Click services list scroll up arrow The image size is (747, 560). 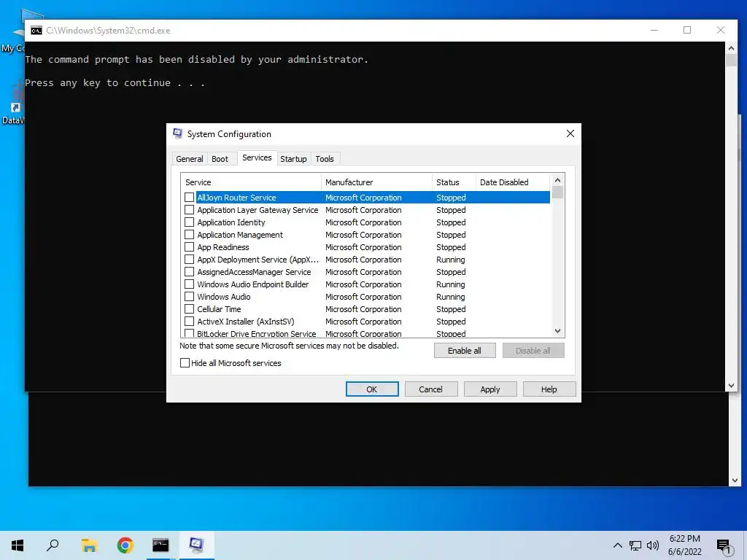(557, 180)
